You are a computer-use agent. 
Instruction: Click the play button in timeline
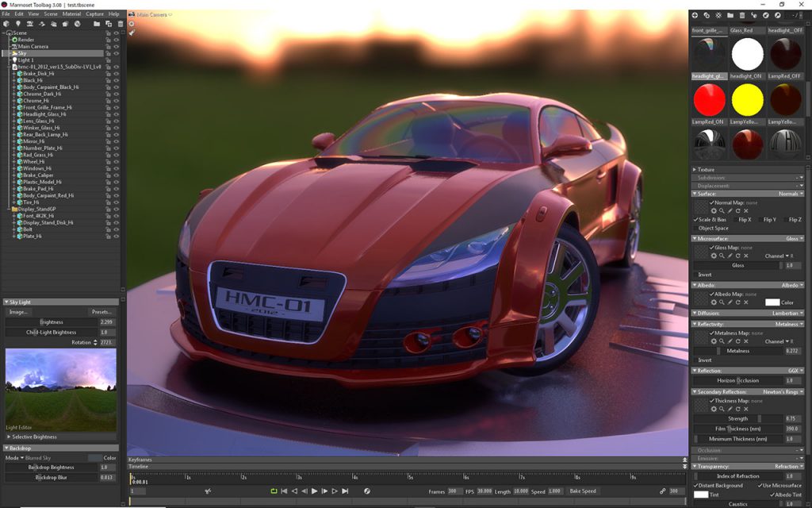click(315, 491)
